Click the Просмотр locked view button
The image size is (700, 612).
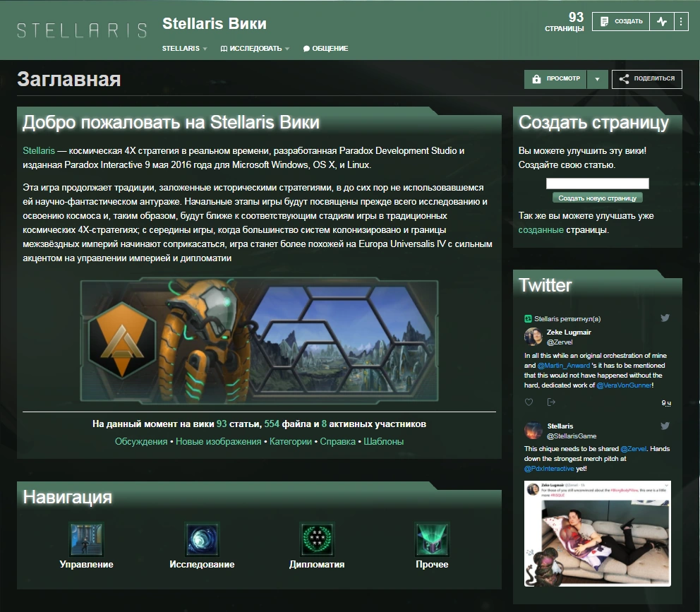[555, 79]
